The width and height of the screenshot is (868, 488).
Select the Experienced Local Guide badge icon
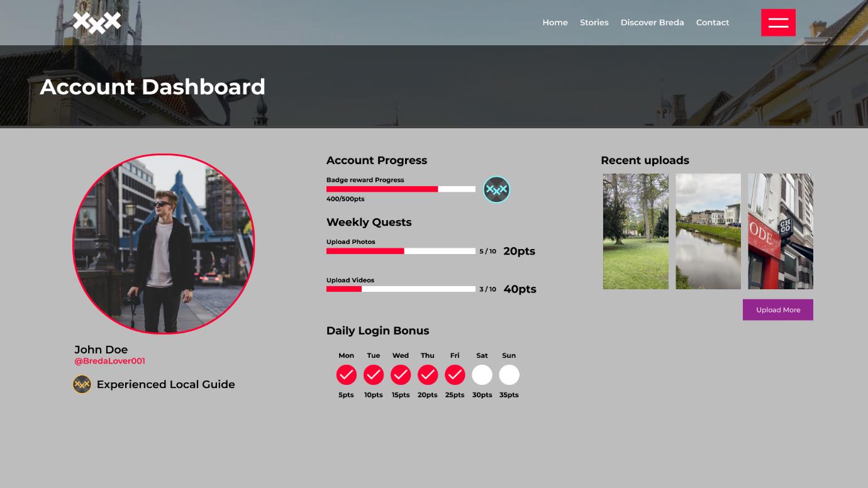82,384
